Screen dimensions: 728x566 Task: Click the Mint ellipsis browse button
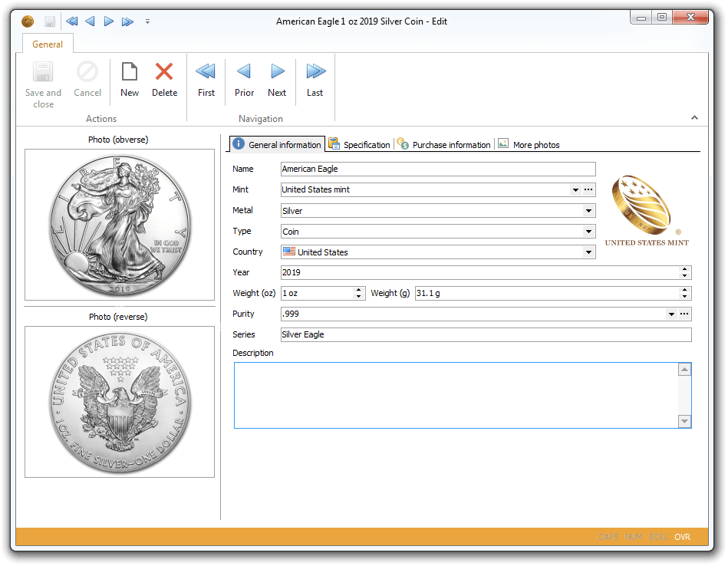[x=588, y=189]
